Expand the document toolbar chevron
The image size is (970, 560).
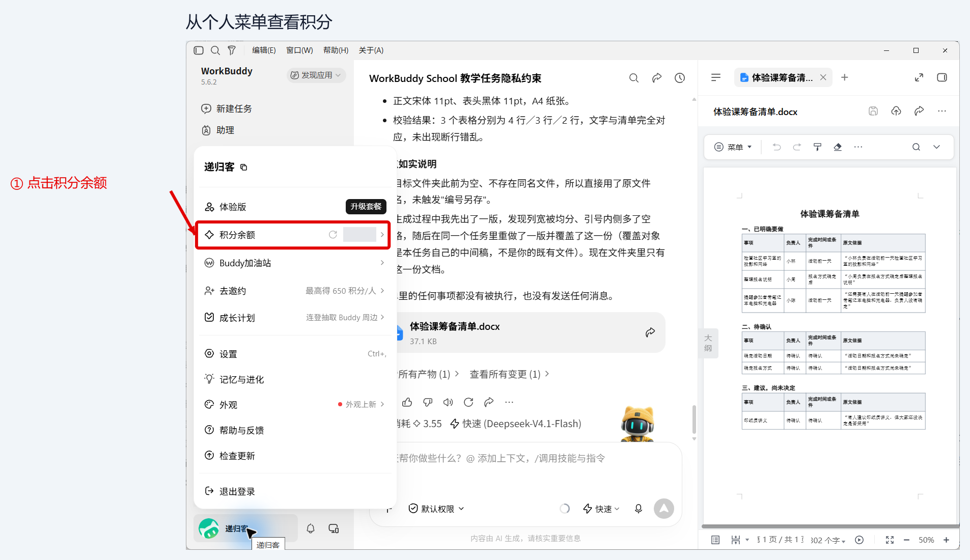(936, 147)
